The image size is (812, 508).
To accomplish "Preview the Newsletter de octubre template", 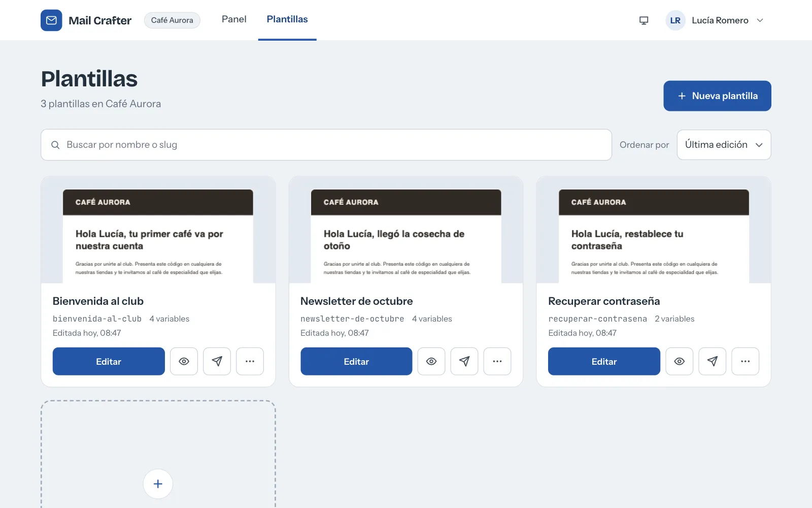I will pos(431,361).
